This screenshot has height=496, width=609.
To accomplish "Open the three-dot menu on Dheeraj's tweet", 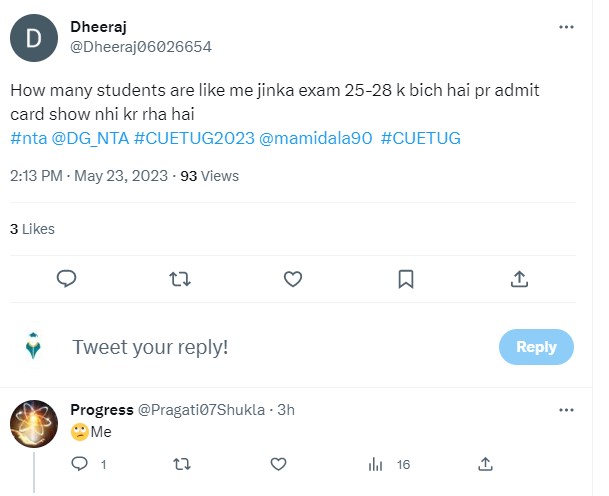I will click(567, 26).
